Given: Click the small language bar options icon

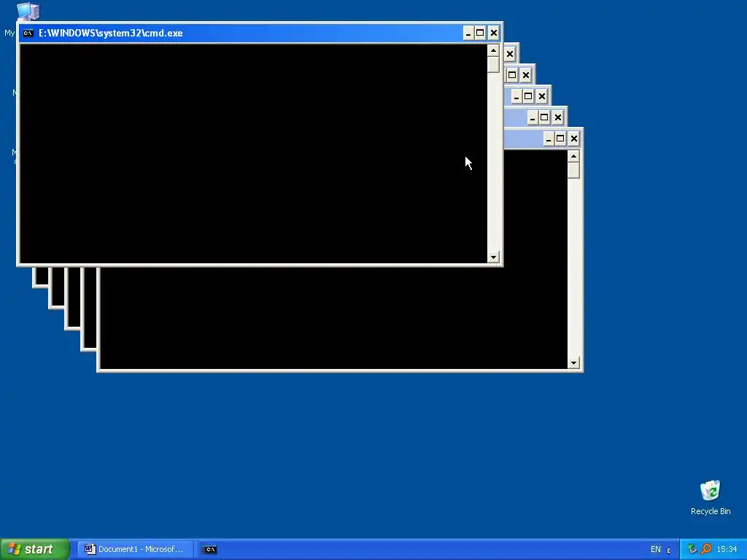Looking at the screenshot, I should pyautogui.click(x=668, y=551).
